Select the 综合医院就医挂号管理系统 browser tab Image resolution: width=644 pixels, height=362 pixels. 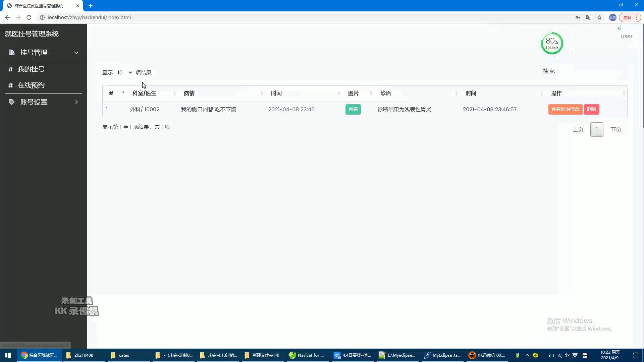click(43, 6)
